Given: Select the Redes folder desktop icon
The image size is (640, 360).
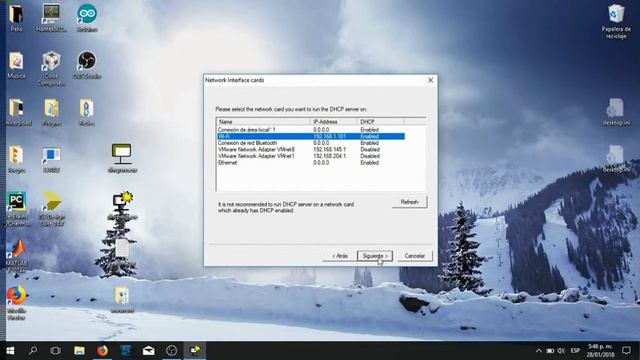Looking at the screenshot, I should tap(87, 112).
